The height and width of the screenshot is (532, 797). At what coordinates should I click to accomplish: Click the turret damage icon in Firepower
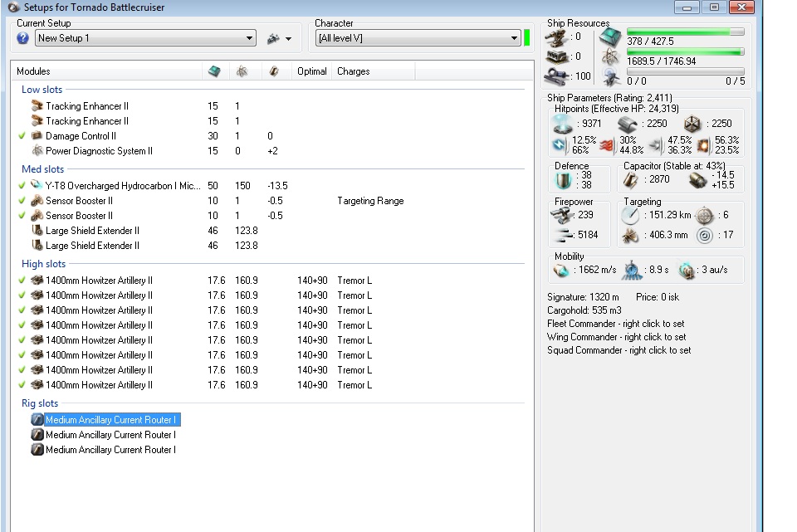(x=562, y=215)
